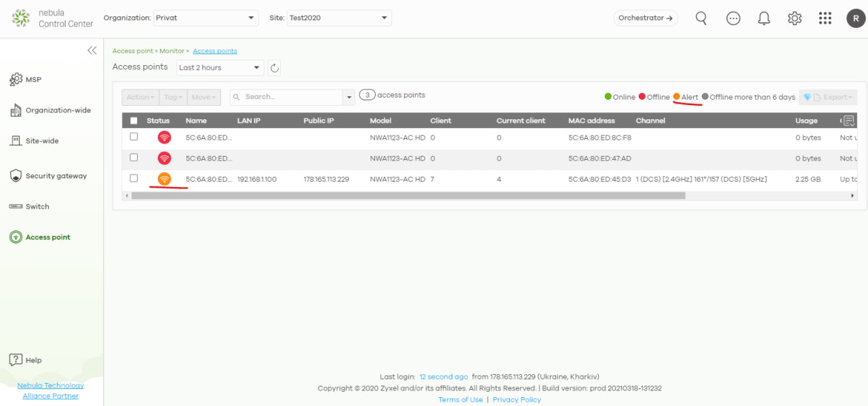Sort by the Model column header
The width and height of the screenshot is (868, 406).
point(380,121)
